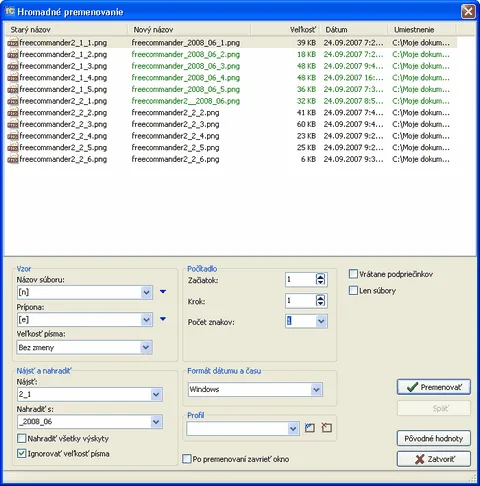Expand the Prípona combo box
The image size is (480, 486).
coord(146,320)
